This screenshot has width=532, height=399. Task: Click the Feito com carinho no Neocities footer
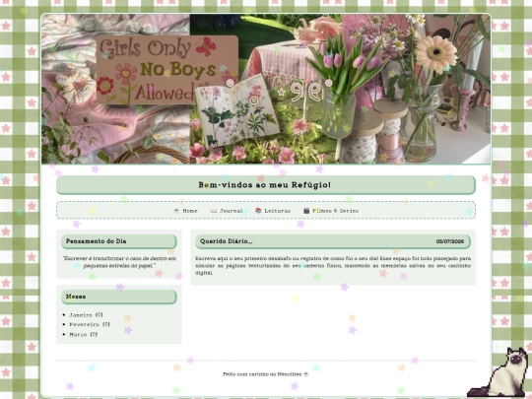tap(266, 374)
